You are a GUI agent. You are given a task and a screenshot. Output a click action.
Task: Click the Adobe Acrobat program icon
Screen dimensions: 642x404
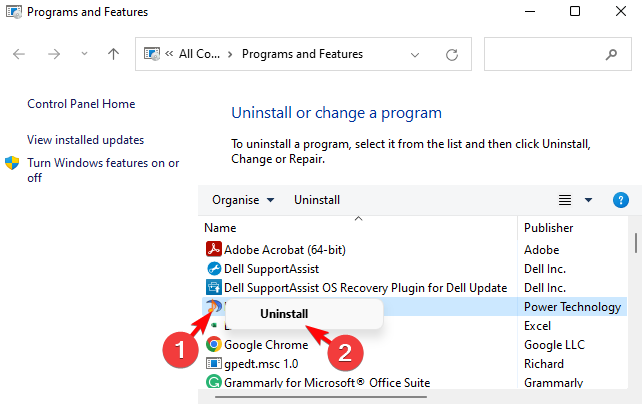213,250
